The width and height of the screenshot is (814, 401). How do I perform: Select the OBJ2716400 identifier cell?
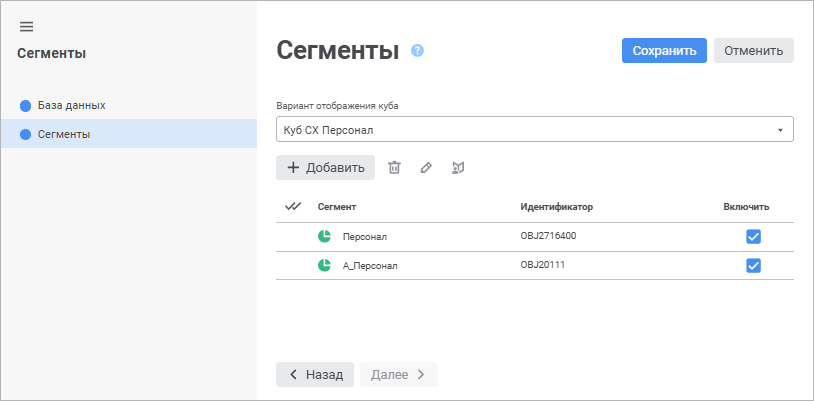[548, 237]
